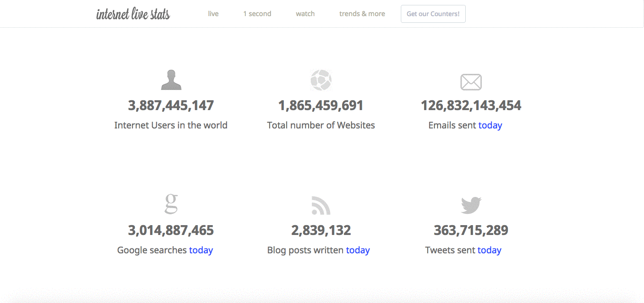Click the Internet Users person icon

(x=171, y=80)
